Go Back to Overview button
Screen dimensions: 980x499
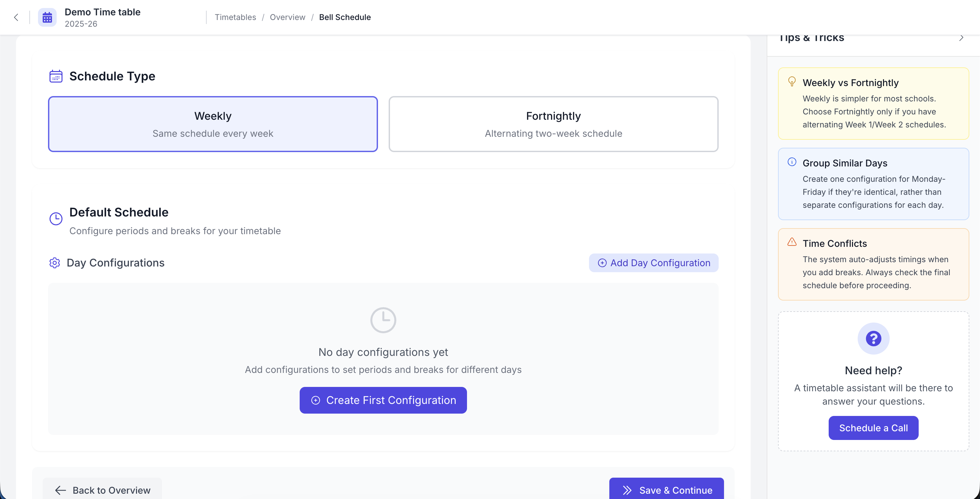tap(102, 490)
